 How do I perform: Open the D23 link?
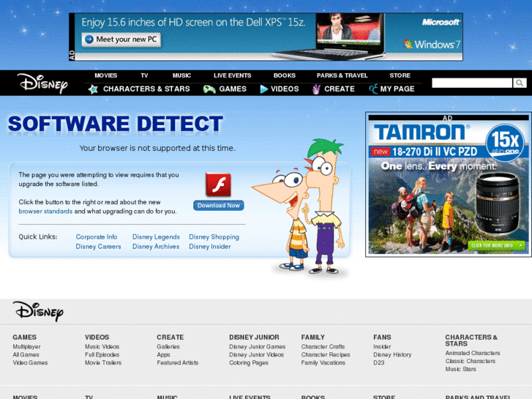point(379,362)
